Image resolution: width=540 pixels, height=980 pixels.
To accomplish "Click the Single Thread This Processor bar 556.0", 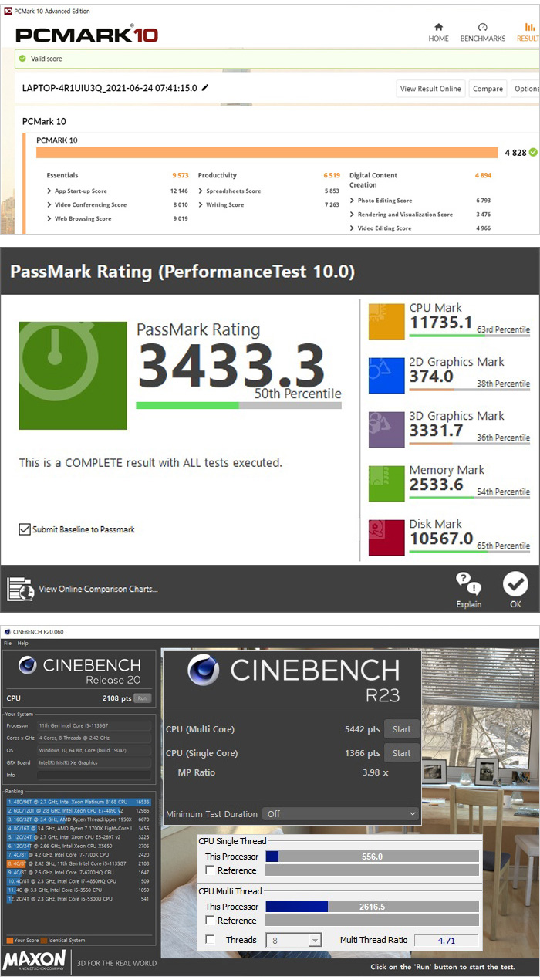I will tap(372, 857).
